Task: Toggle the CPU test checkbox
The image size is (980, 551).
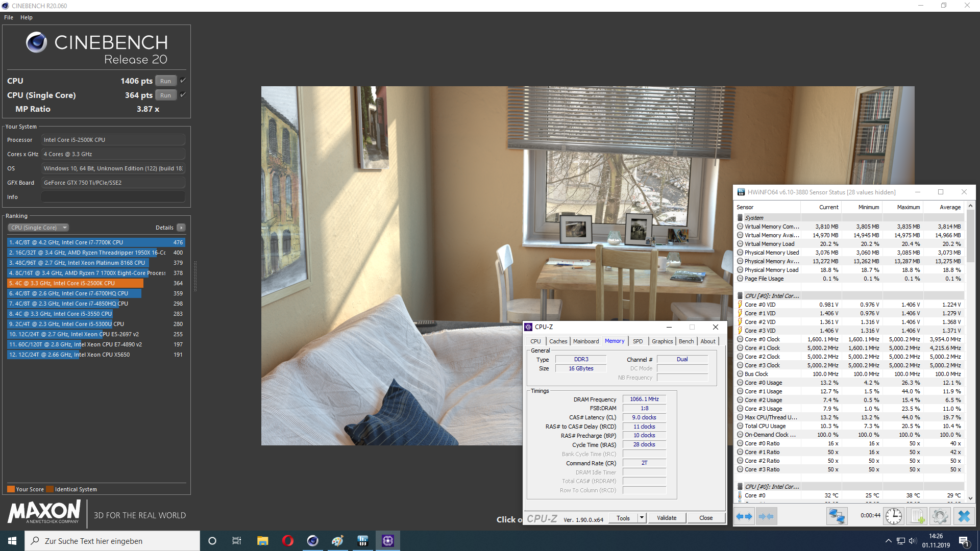Action: 183,81
